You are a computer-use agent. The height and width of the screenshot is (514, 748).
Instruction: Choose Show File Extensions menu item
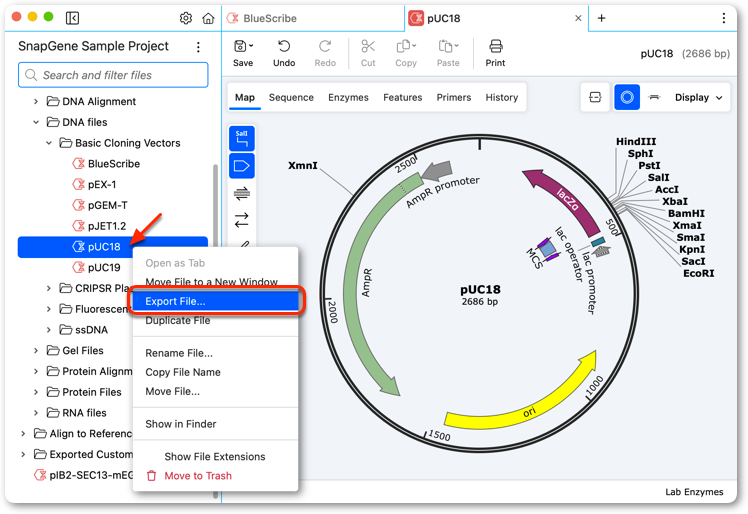[215, 457]
